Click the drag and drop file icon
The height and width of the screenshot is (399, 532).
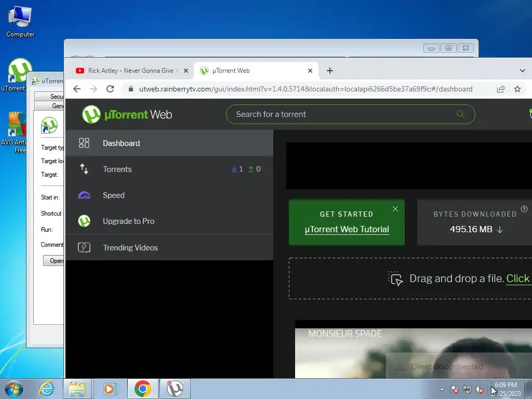395,278
